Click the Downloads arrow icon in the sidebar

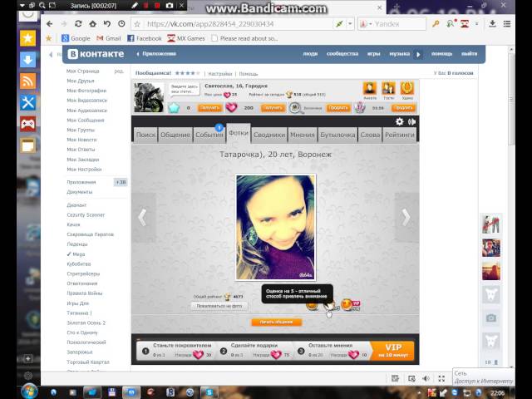27,60
